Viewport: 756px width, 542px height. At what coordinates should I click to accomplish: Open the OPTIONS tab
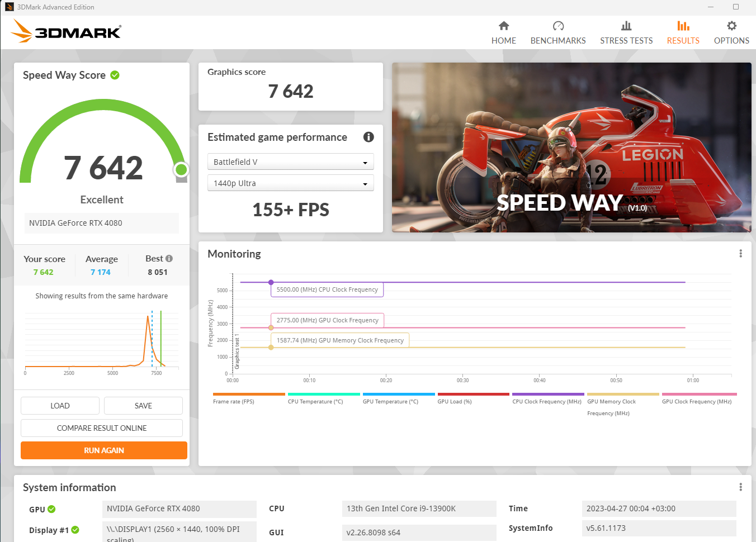[731, 33]
